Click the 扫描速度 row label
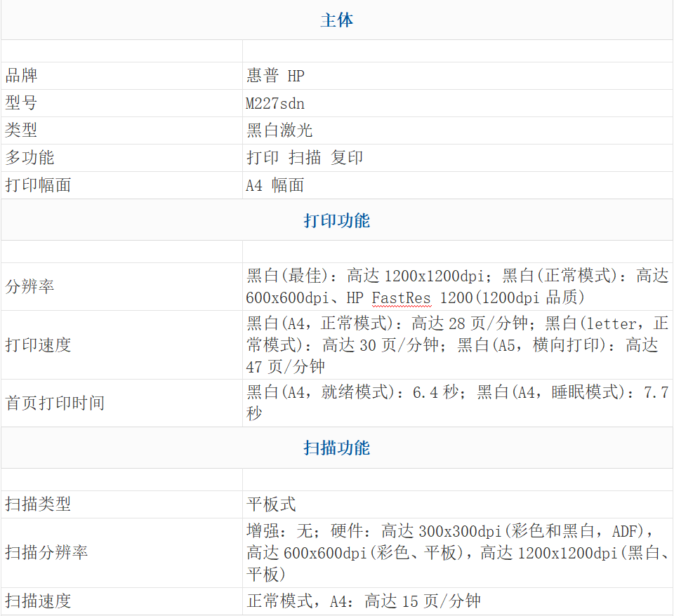 tap(38, 601)
